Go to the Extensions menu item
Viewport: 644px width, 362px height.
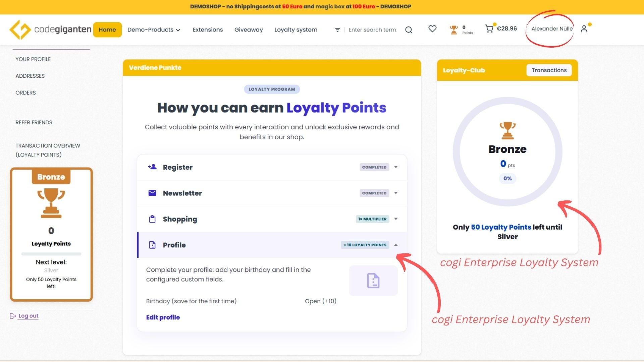point(208,29)
